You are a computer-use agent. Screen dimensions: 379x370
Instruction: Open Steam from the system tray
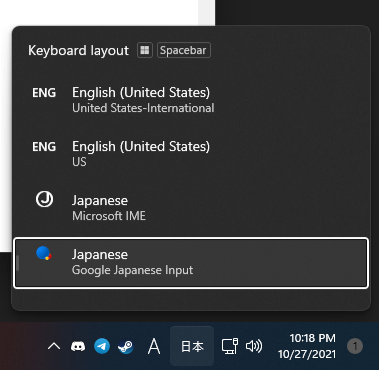click(126, 347)
